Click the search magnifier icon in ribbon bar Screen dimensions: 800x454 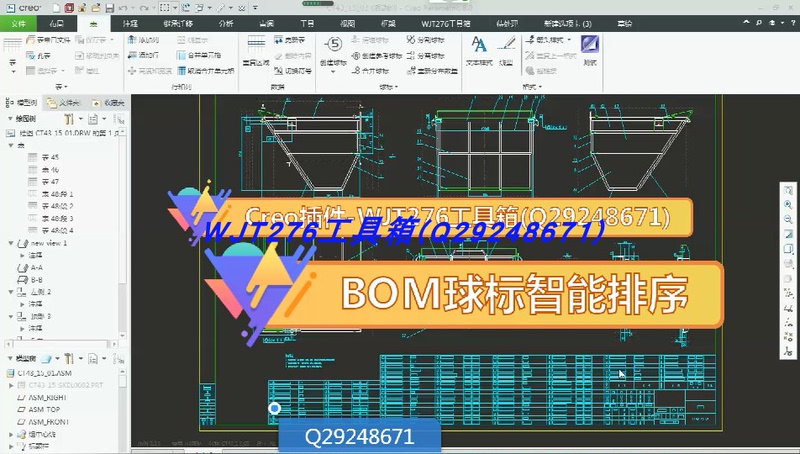[x=759, y=23]
